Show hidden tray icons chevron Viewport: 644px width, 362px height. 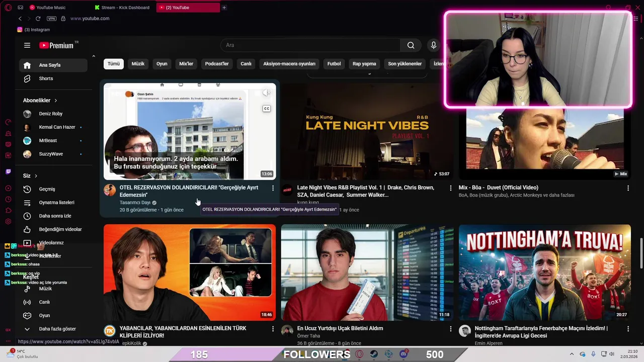click(x=572, y=354)
